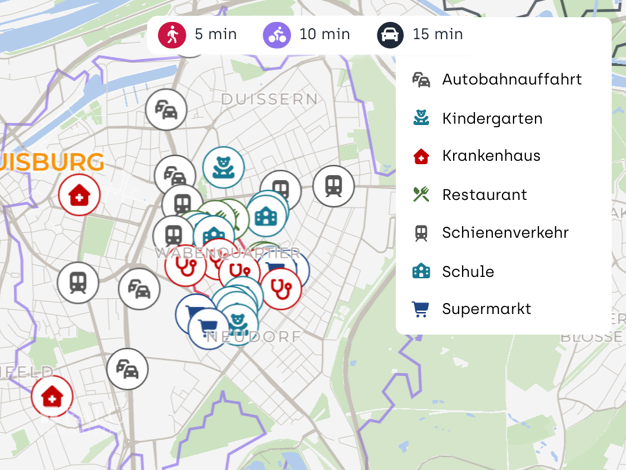Open the easternmost rail station marker
The height and width of the screenshot is (470, 626).
333,186
